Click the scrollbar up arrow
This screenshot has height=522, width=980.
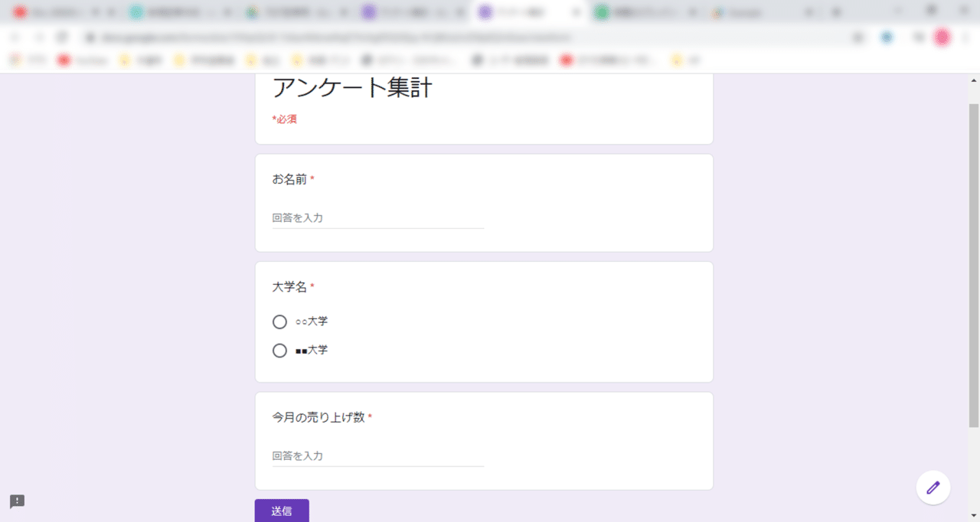[974, 80]
